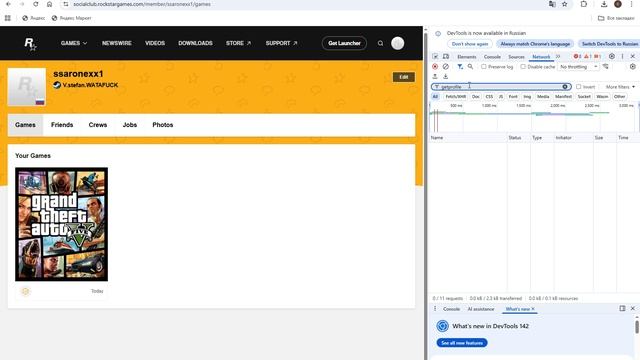Open the network search magnifier
The height and width of the screenshot is (360, 640).
point(471,67)
